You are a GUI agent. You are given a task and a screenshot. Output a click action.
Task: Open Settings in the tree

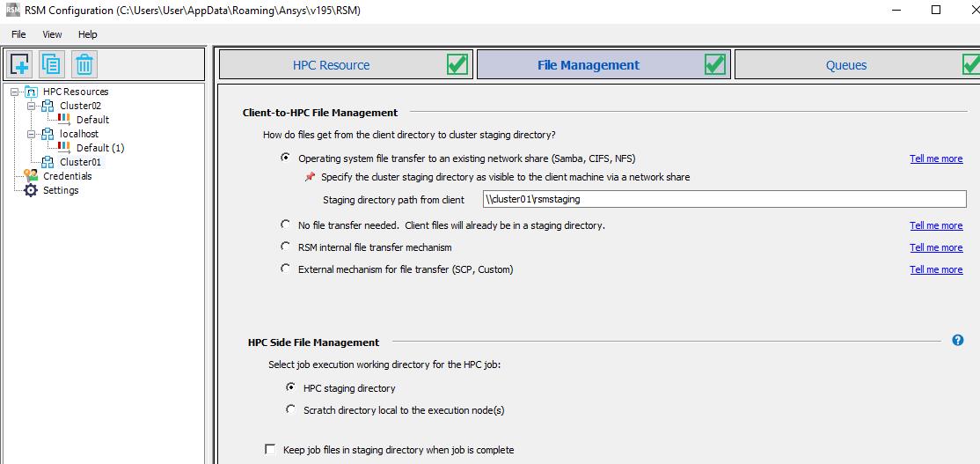[61, 190]
